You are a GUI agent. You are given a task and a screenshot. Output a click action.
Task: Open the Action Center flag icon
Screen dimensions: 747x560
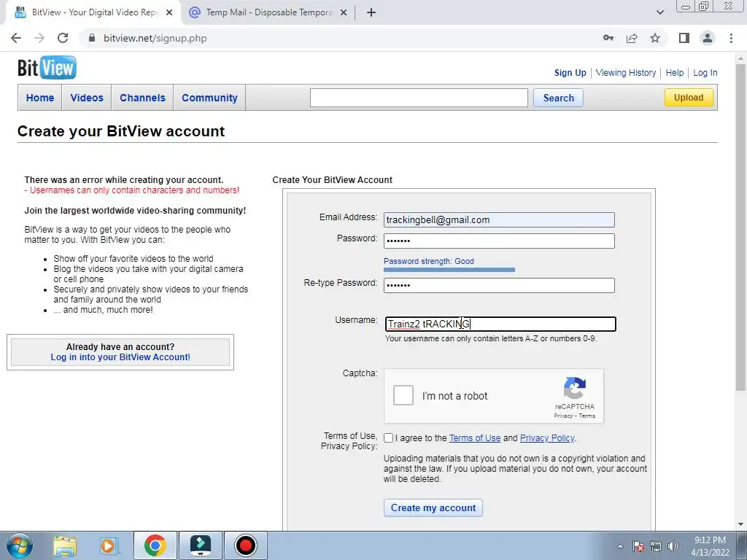[x=638, y=546]
